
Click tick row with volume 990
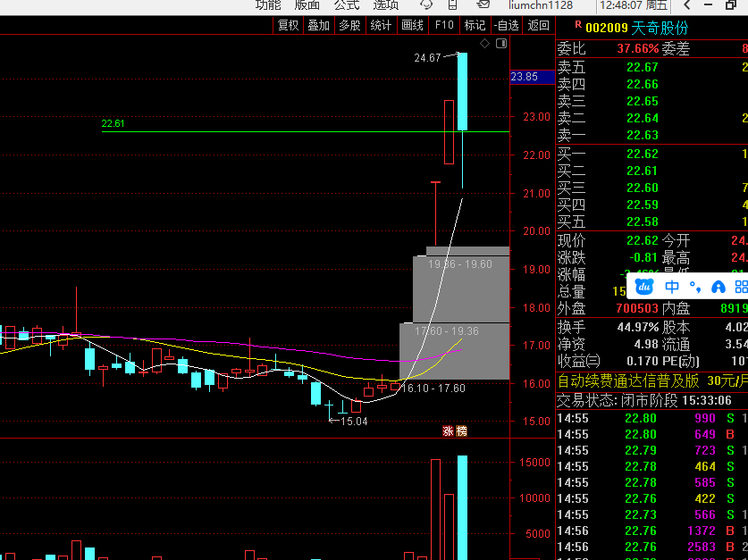coord(652,419)
